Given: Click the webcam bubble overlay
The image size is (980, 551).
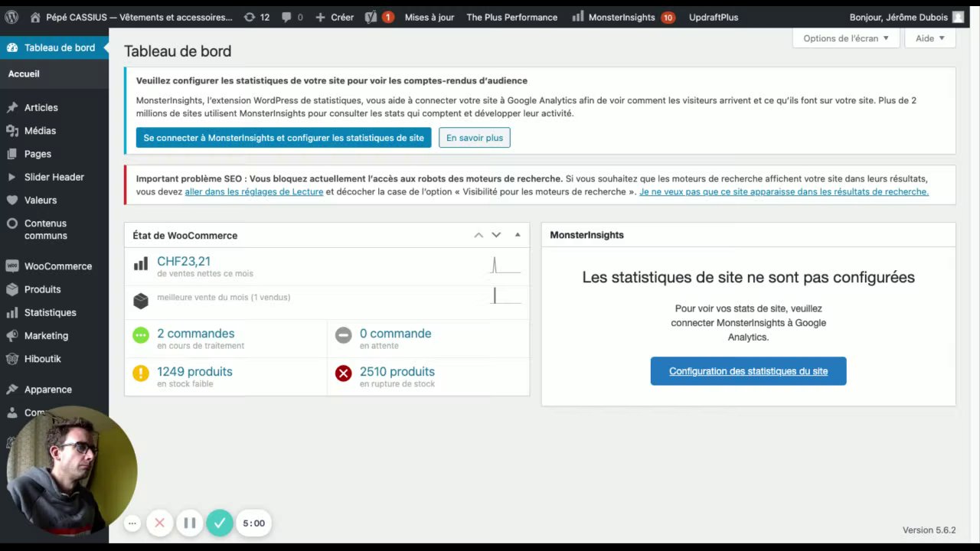Looking at the screenshot, I should click(70, 471).
